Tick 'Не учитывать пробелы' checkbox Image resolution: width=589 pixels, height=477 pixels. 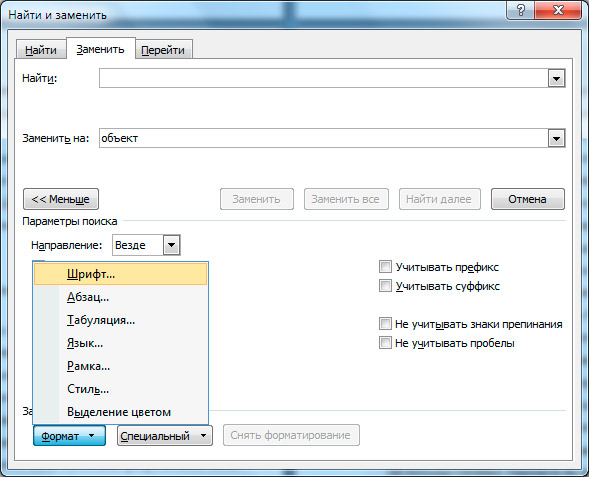click(x=385, y=343)
